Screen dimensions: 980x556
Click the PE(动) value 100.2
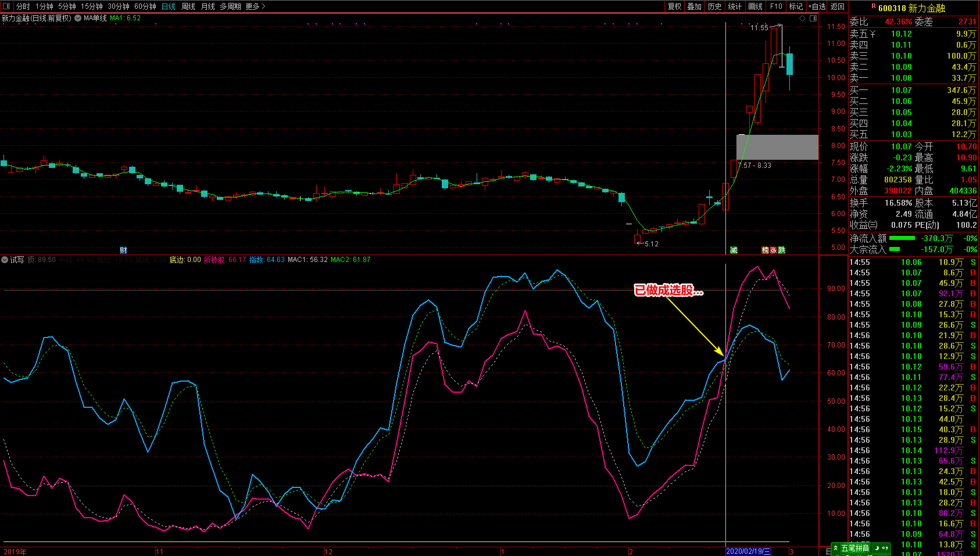(966, 225)
